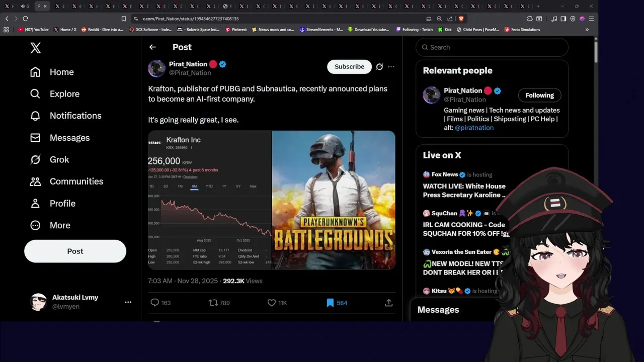Click the reply icon with 163 replies
Image resolution: width=644 pixels, height=362 pixels.
[155, 303]
